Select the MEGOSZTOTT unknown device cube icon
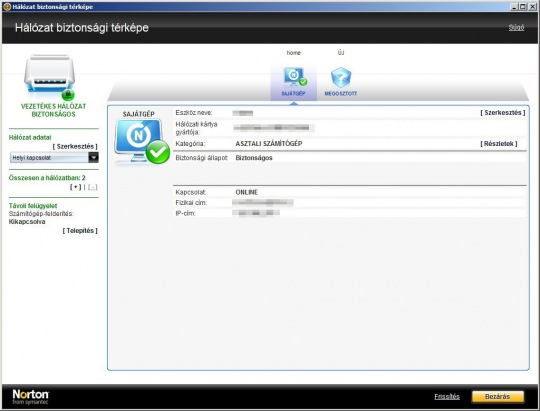Screen dimensions: 540x411 (341, 77)
